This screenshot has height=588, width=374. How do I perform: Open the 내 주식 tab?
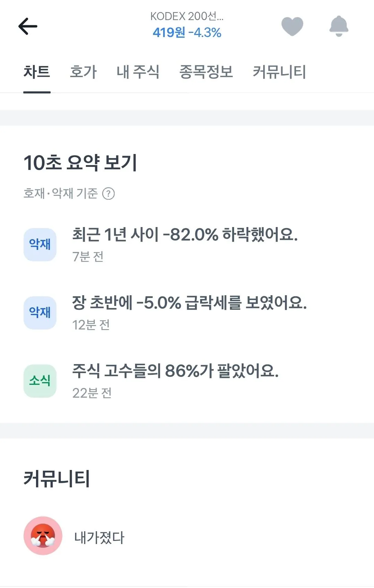coord(138,72)
